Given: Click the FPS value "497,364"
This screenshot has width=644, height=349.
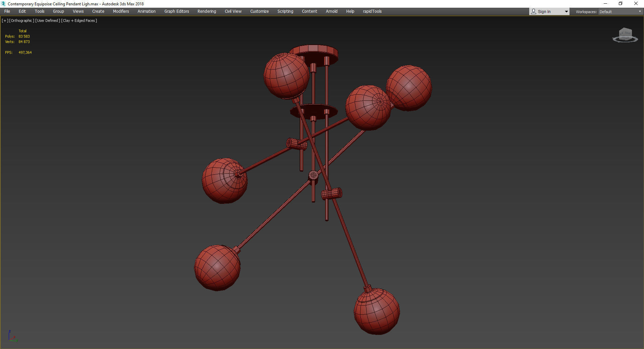Looking at the screenshot, I should click(25, 52).
